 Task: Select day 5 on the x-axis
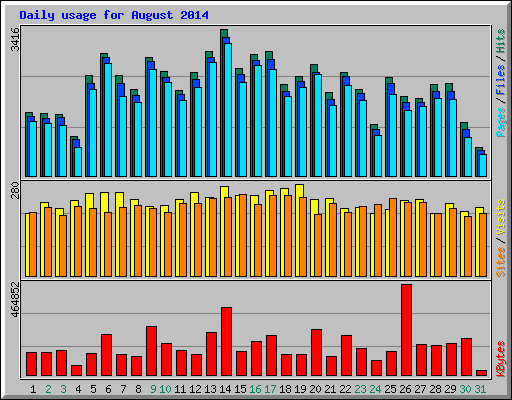click(93, 389)
